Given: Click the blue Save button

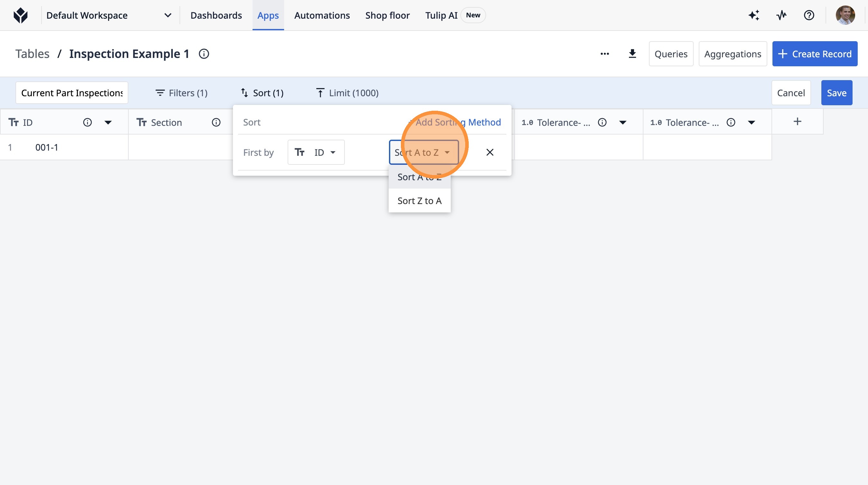Looking at the screenshot, I should coord(836,93).
